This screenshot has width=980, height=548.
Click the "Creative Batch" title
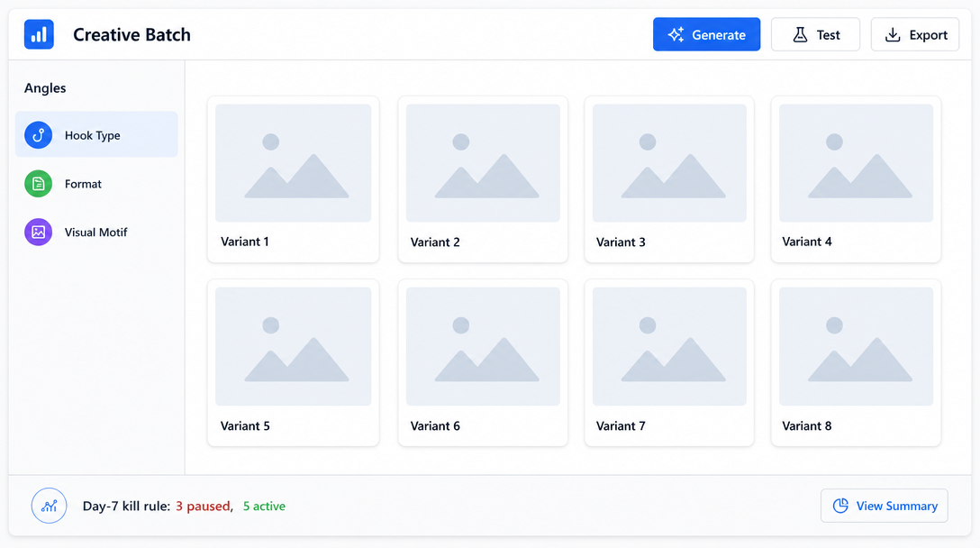[132, 34]
